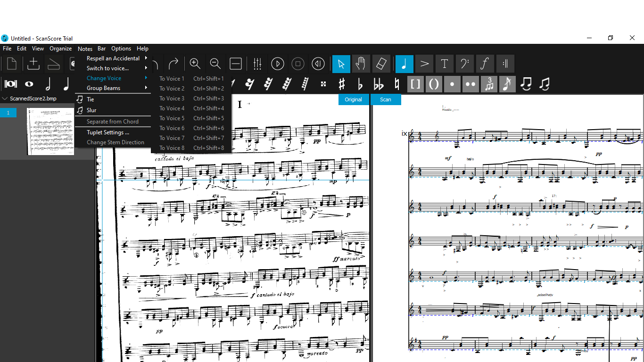The width and height of the screenshot is (644, 362).
Task: Open the mixer sliders icon
Action: pyautogui.click(x=257, y=64)
